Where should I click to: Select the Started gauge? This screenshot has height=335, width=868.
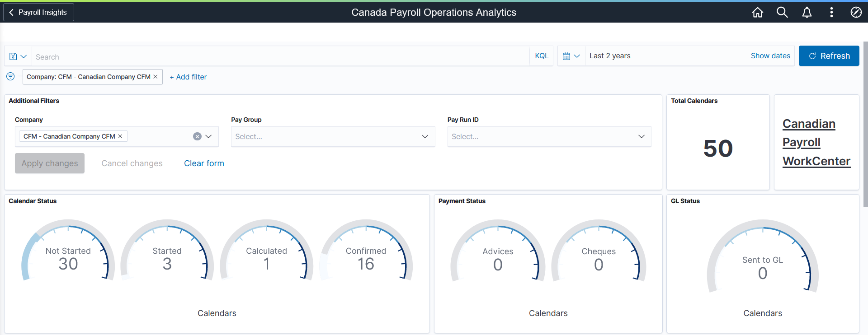click(x=167, y=251)
